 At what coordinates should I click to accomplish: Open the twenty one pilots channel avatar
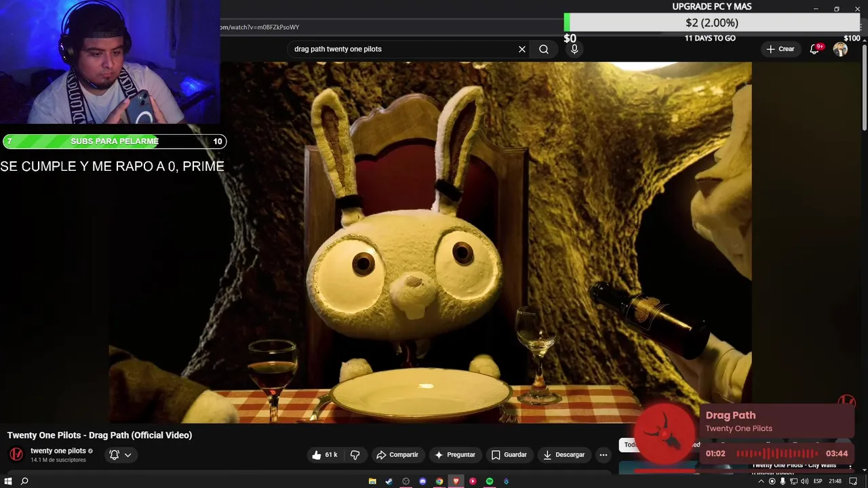[16, 454]
